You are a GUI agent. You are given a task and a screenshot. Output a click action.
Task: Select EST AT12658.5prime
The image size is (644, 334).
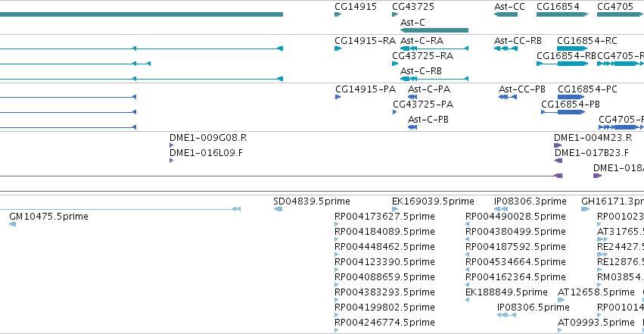[561, 301]
